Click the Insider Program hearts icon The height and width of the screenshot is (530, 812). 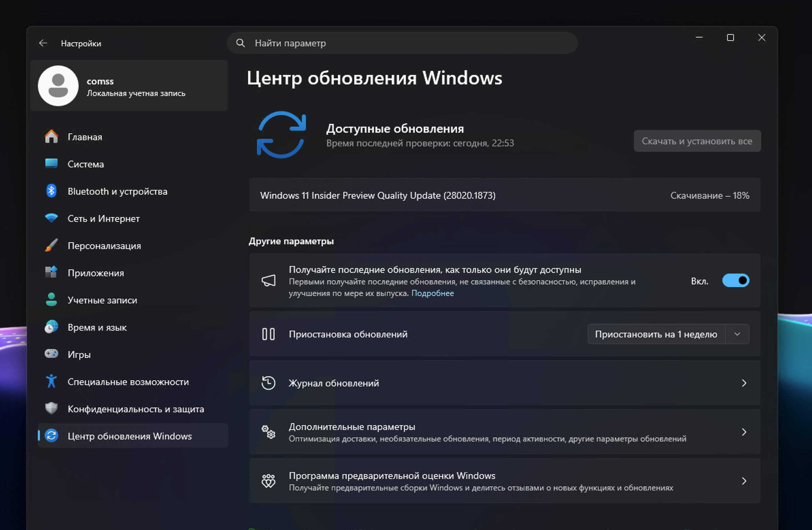click(269, 481)
